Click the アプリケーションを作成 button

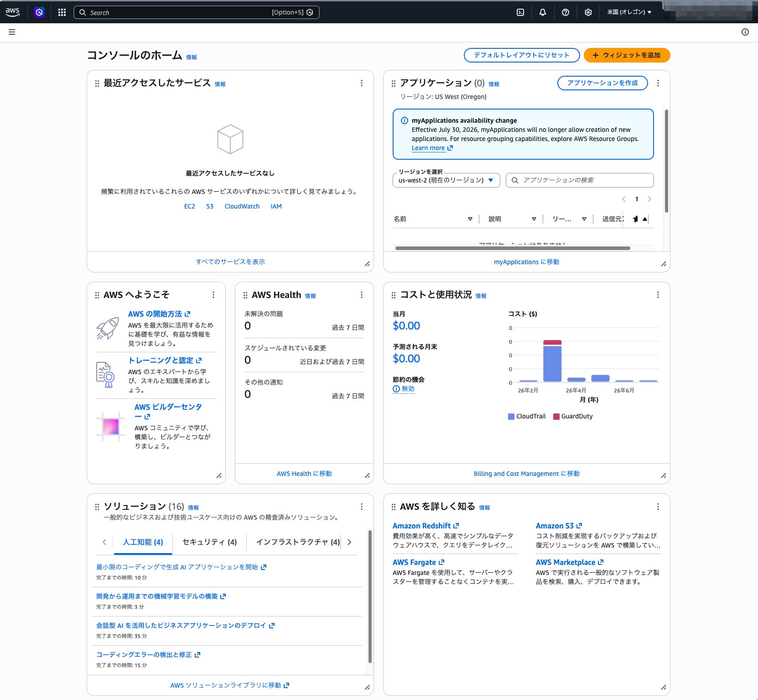click(602, 83)
